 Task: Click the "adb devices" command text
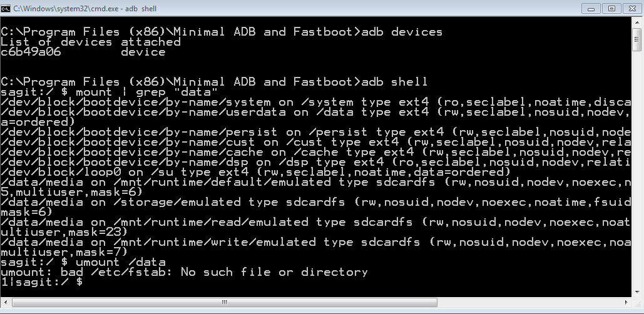pos(402,32)
